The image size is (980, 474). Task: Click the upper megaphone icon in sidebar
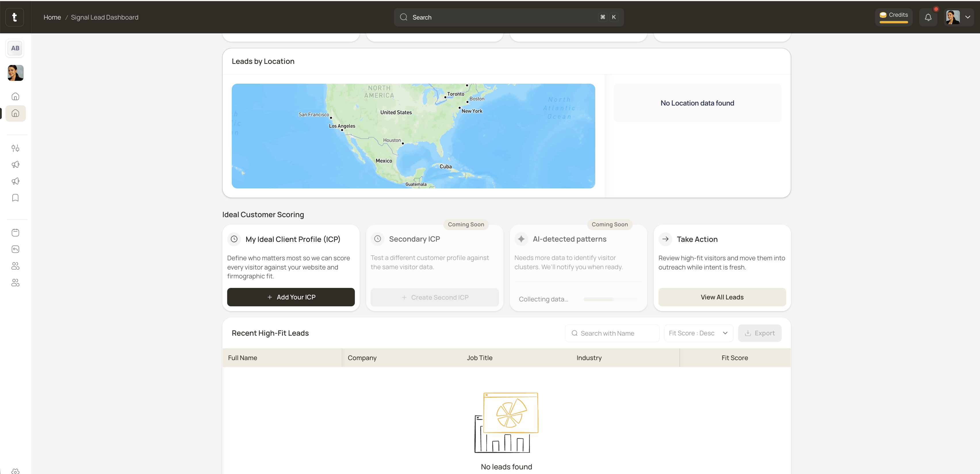[x=16, y=165]
